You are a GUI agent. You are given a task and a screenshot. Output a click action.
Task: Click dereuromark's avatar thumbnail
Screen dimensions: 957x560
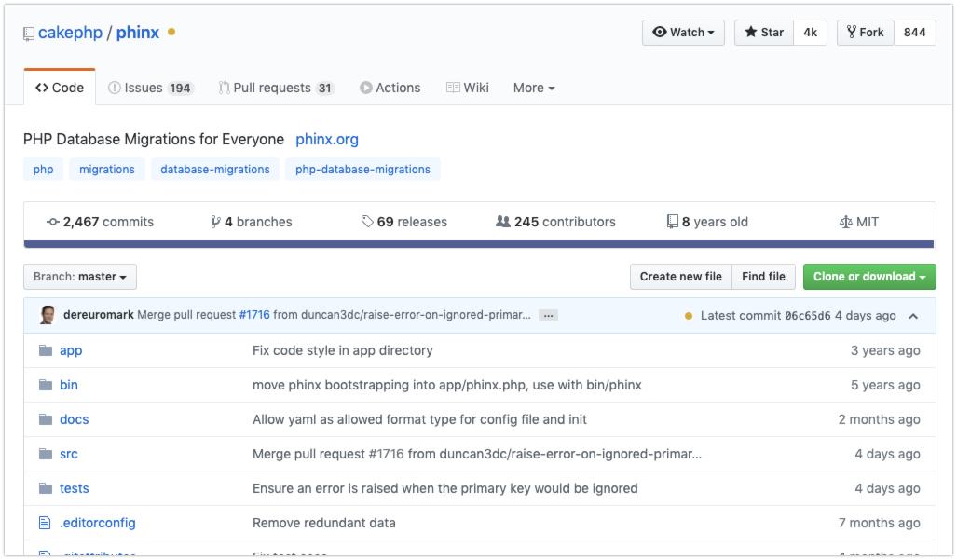(47, 315)
